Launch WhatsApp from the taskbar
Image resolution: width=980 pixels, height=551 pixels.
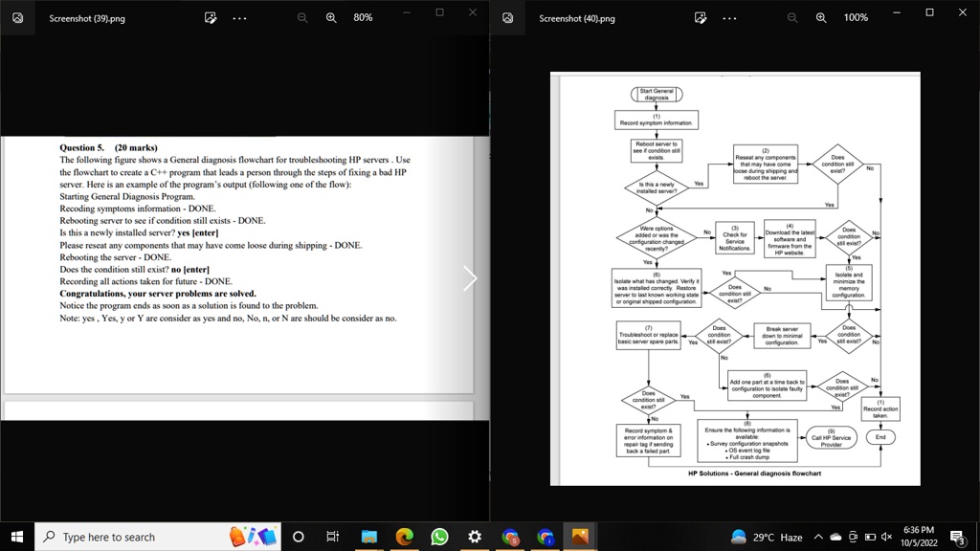point(439,537)
